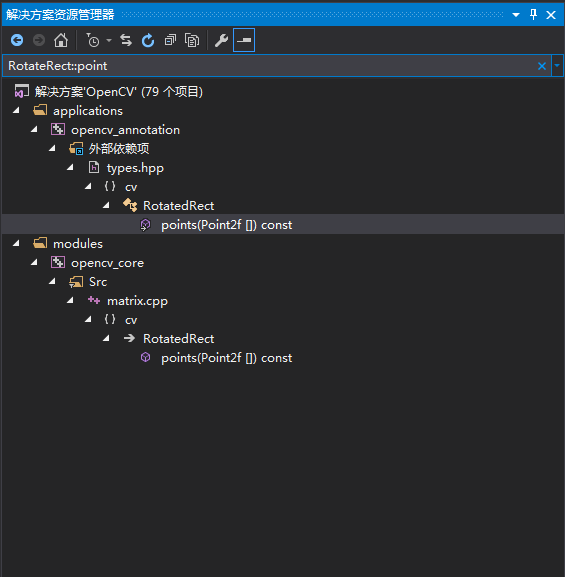
Task: Collapse RotatedRect class under types.hpp
Action: [106, 205]
